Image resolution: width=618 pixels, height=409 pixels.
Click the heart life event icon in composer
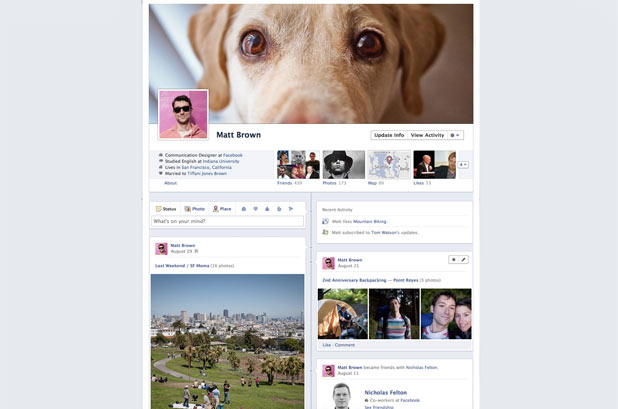[255, 209]
